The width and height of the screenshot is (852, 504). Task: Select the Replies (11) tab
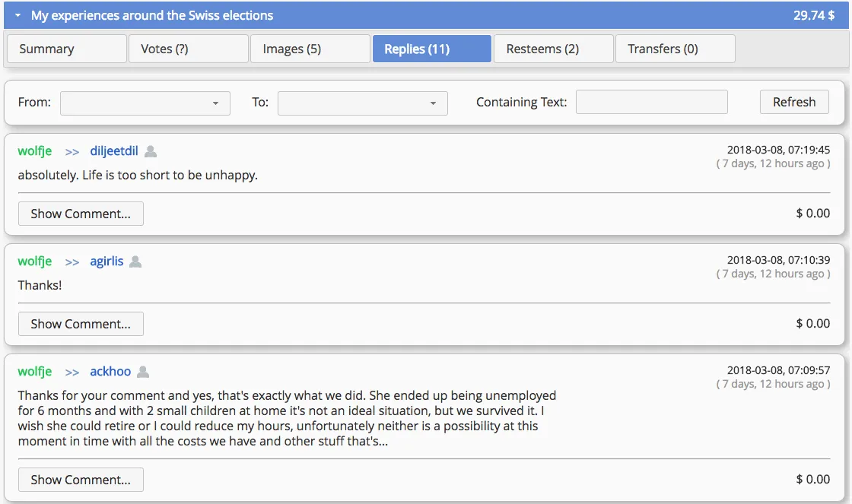click(431, 49)
